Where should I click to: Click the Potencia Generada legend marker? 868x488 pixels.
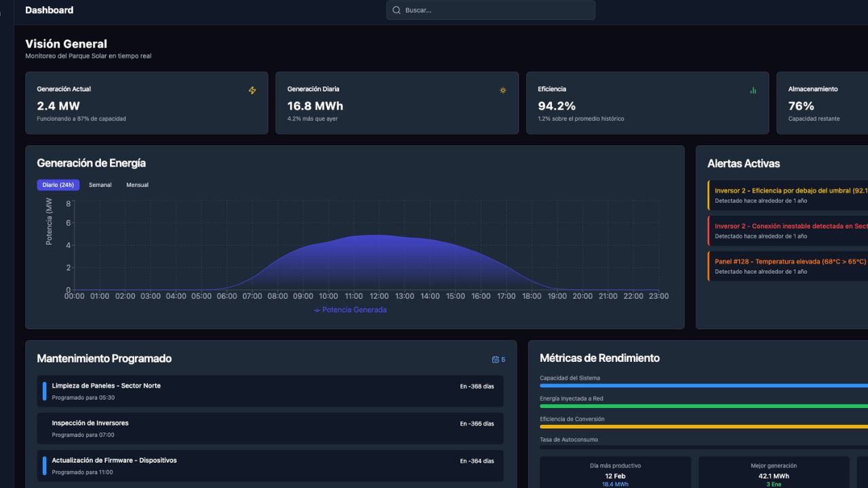(x=317, y=310)
